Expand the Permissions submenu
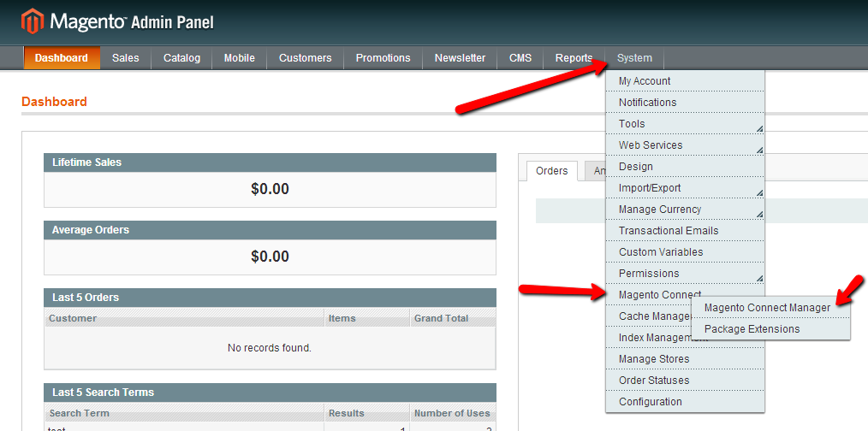The width and height of the screenshot is (868, 431). click(x=686, y=274)
